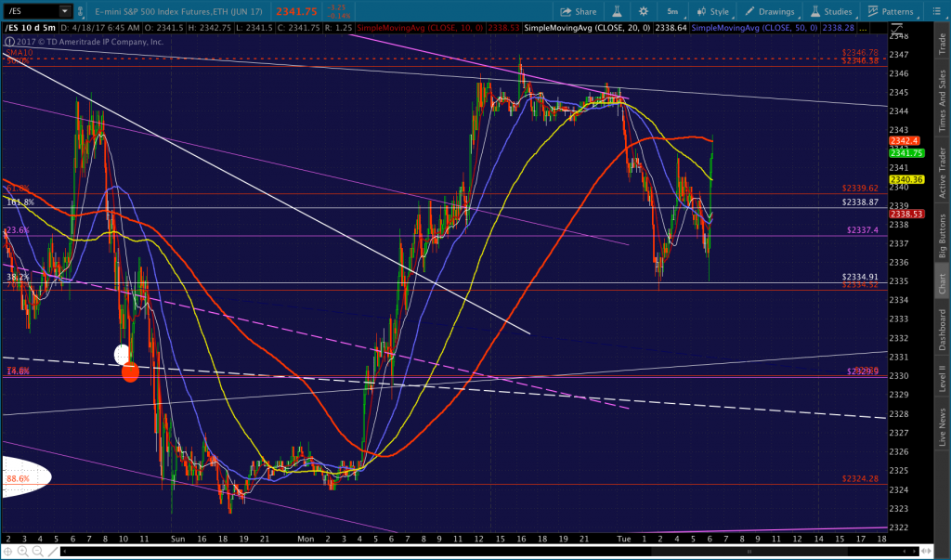The height and width of the screenshot is (560, 951).
Task: Open the Patterns menu
Action: (x=891, y=11)
